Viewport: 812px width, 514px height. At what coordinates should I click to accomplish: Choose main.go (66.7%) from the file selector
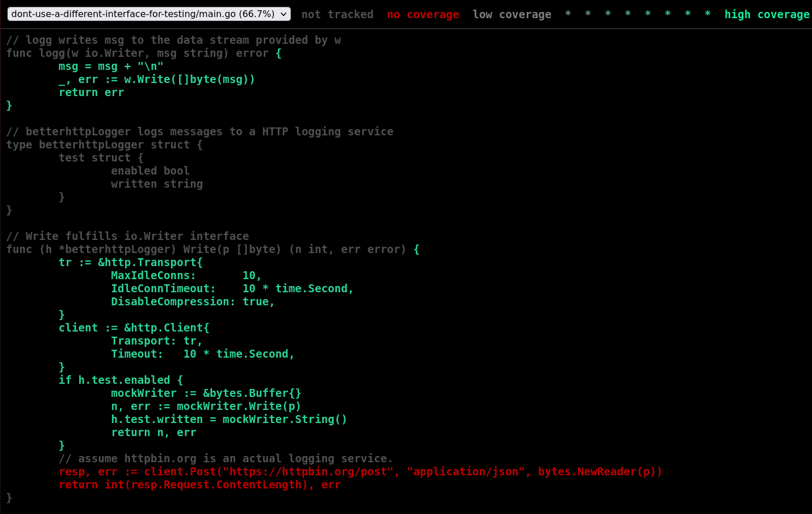[x=145, y=13]
